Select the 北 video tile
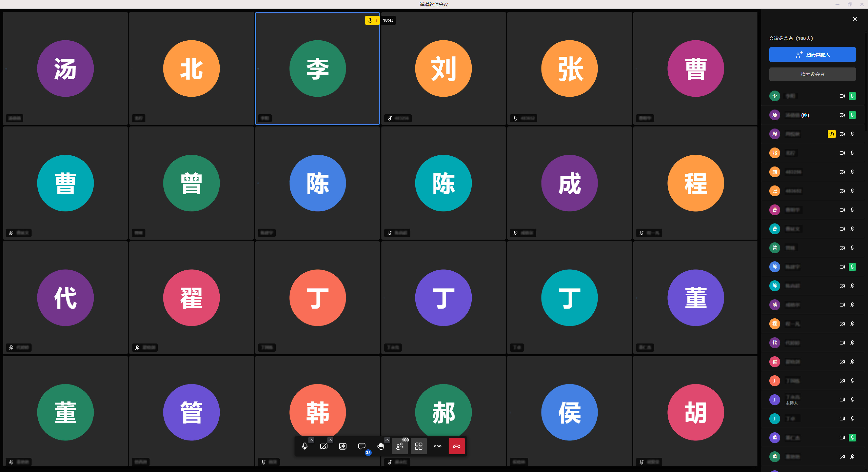This screenshot has height=472, width=868. 191,69
